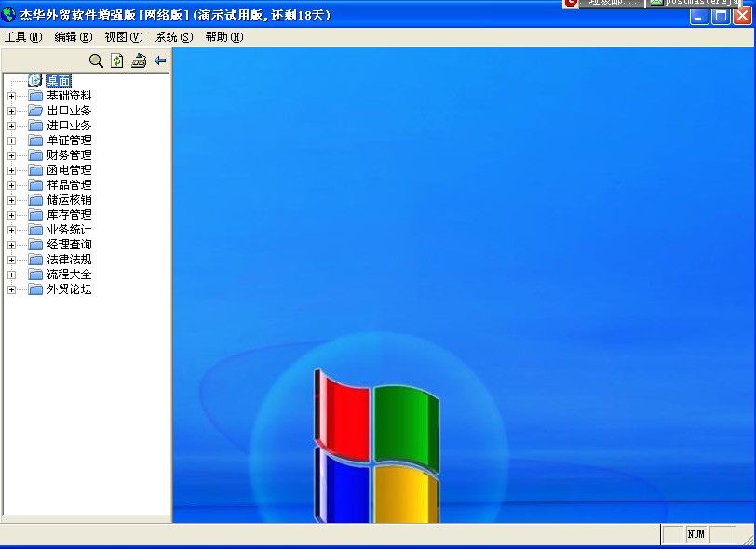This screenshot has width=756, height=549.
Task: Click the folder icon beside 流程大全
Action: (35, 275)
